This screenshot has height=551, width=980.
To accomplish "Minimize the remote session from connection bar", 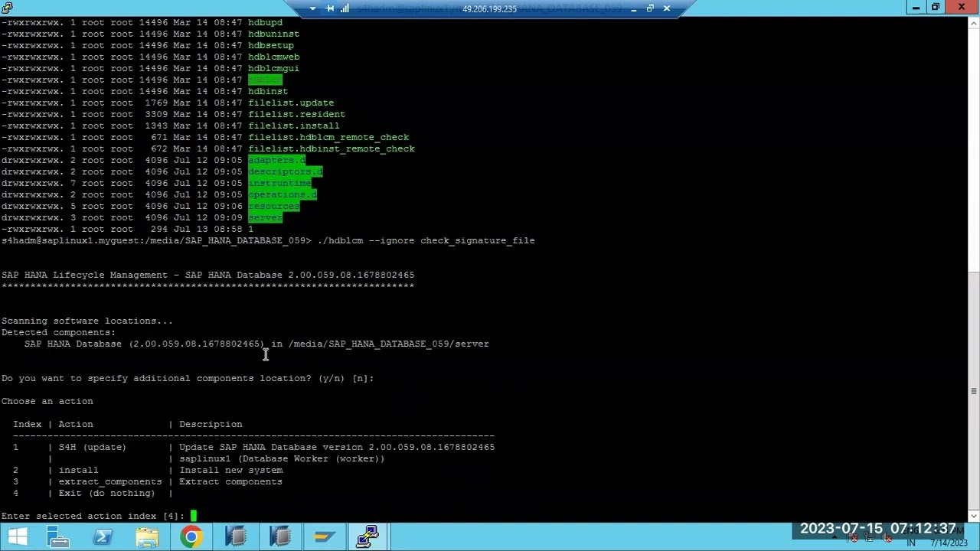I will click(x=634, y=8).
